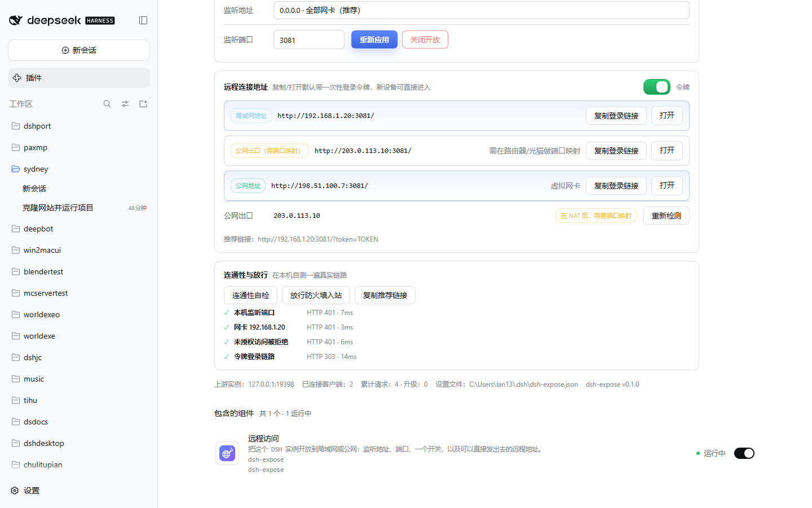This screenshot has height=508, width=812.
Task: Open workspace filter settings icon
Action: pos(125,104)
